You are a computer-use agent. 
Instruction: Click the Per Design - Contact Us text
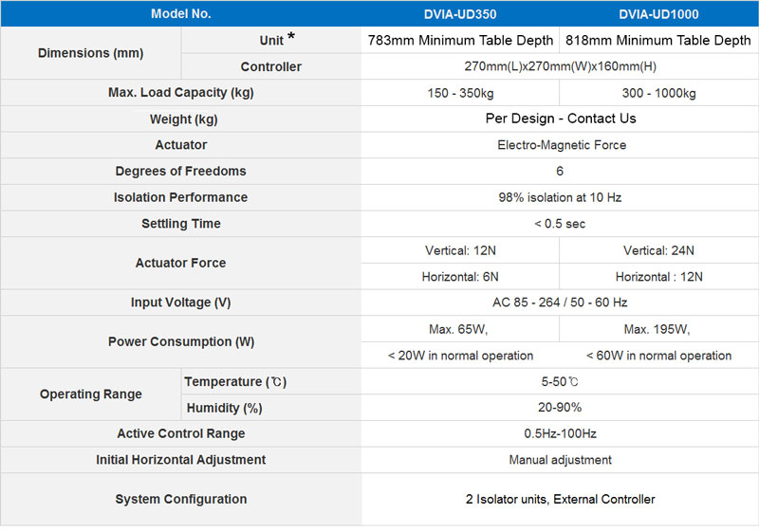(561, 119)
